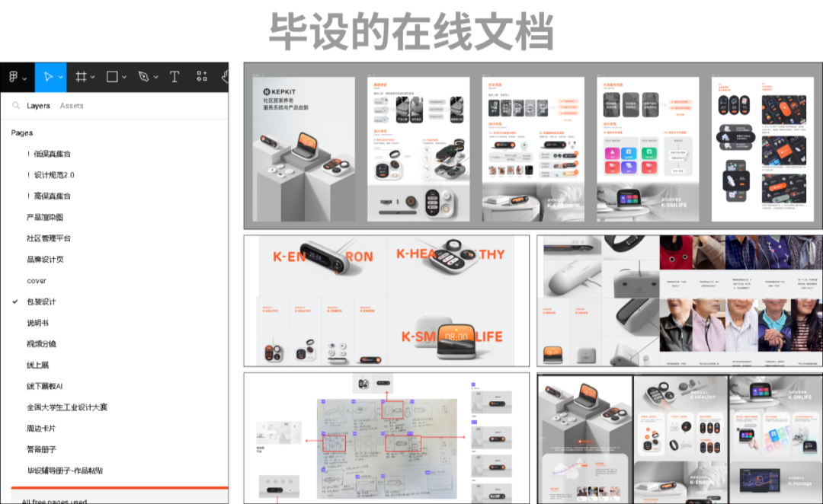Click the All free pages used notice
Viewport: 823px width, 504px height.
click(54, 501)
